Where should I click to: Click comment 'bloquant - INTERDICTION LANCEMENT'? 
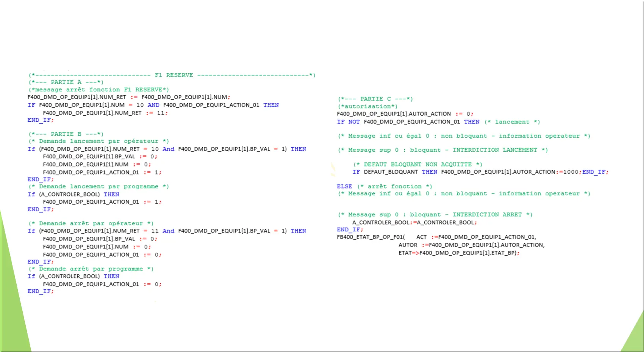pyautogui.click(x=443, y=150)
